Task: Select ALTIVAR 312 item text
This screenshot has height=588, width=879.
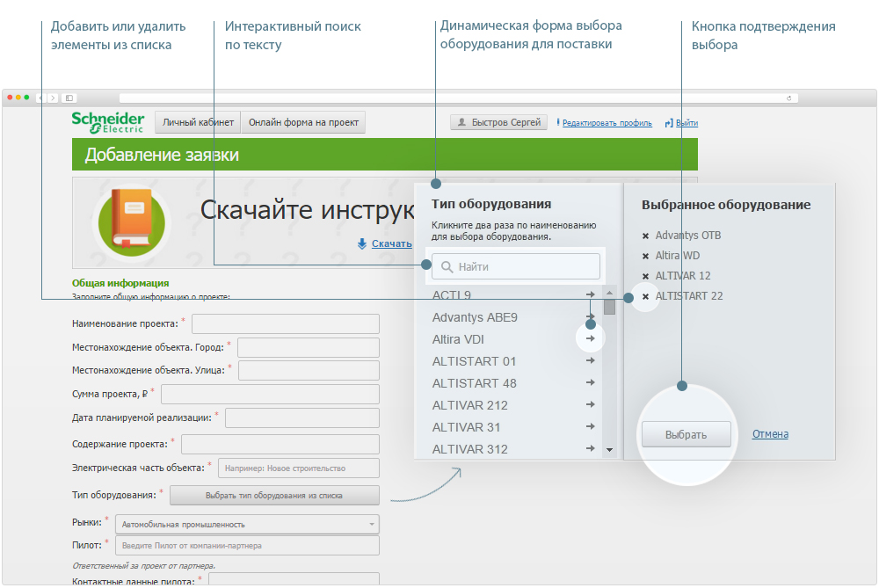Action: pyautogui.click(x=469, y=449)
